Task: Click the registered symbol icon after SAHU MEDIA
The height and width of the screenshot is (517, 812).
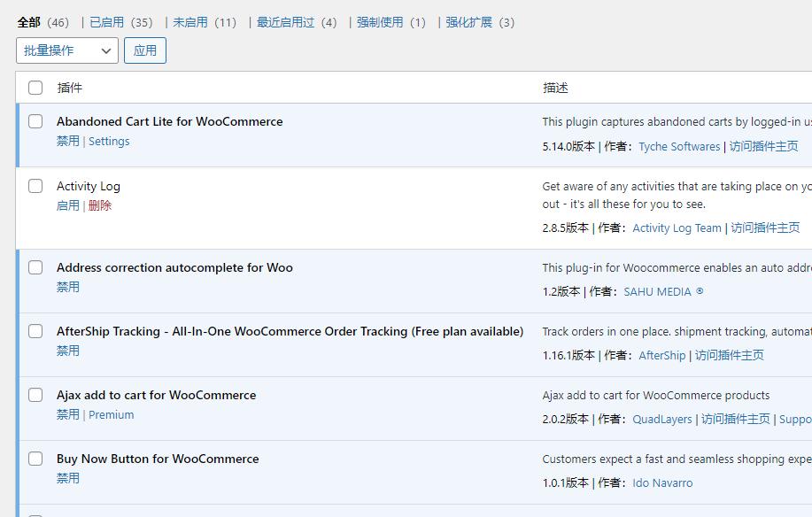Action: 700,291
